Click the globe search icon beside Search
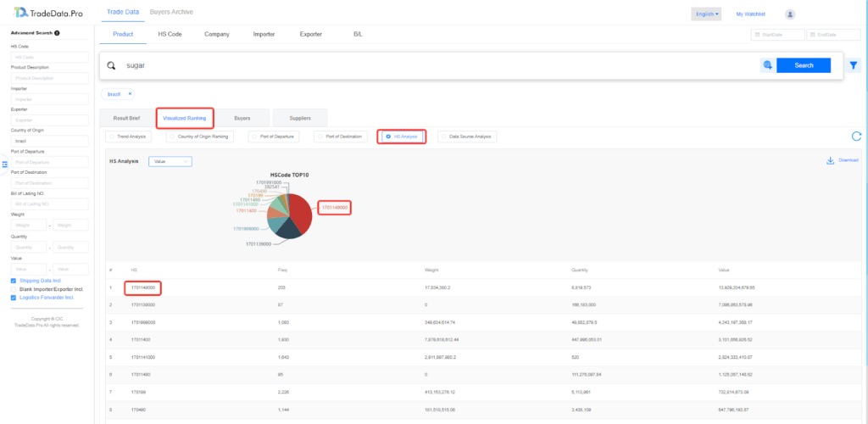 point(767,65)
